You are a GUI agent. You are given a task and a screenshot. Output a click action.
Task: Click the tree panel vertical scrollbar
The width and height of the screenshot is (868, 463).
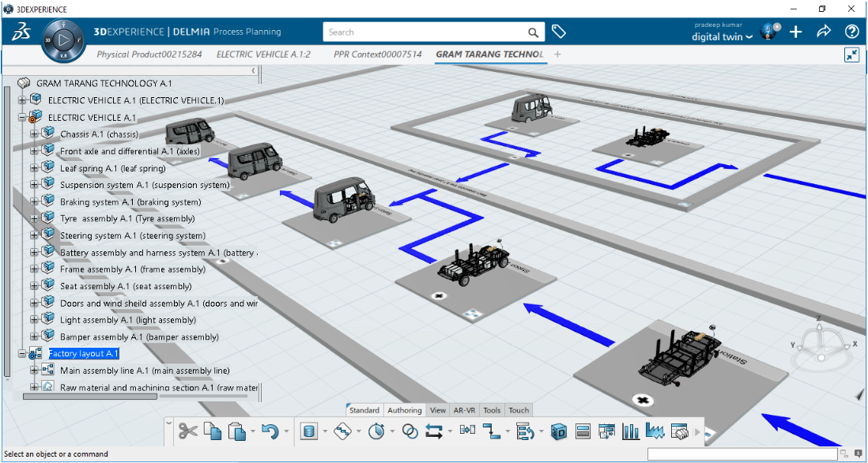pos(6,231)
